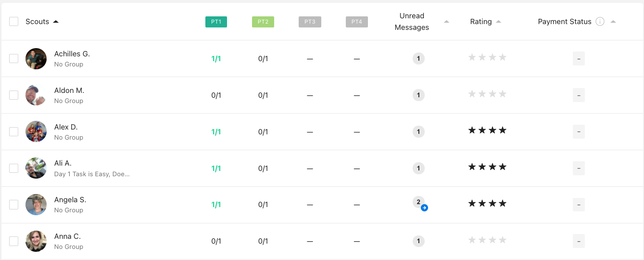Click the PT4 gray column header
Image resolution: width=644 pixels, height=260 pixels.
click(357, 22)
